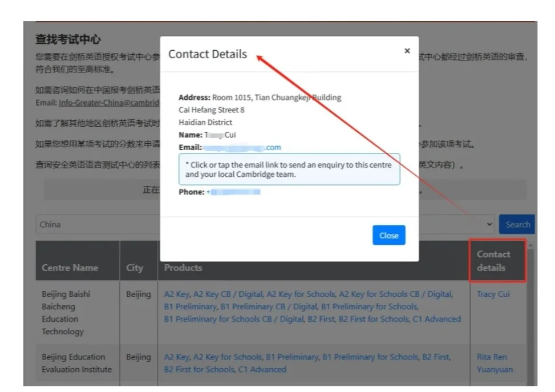Click the City column header
This screenshot has height=392, width=555.
[x=135, y=268]
